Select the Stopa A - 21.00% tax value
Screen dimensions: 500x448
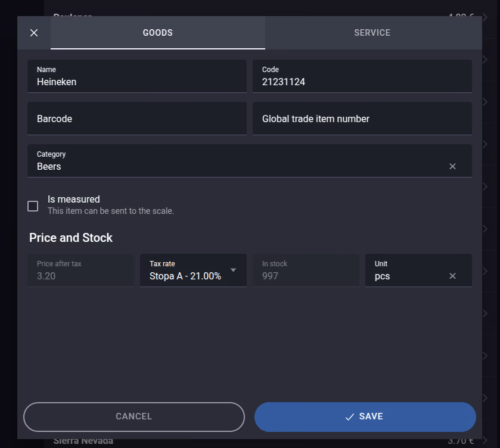coord(185,276)
